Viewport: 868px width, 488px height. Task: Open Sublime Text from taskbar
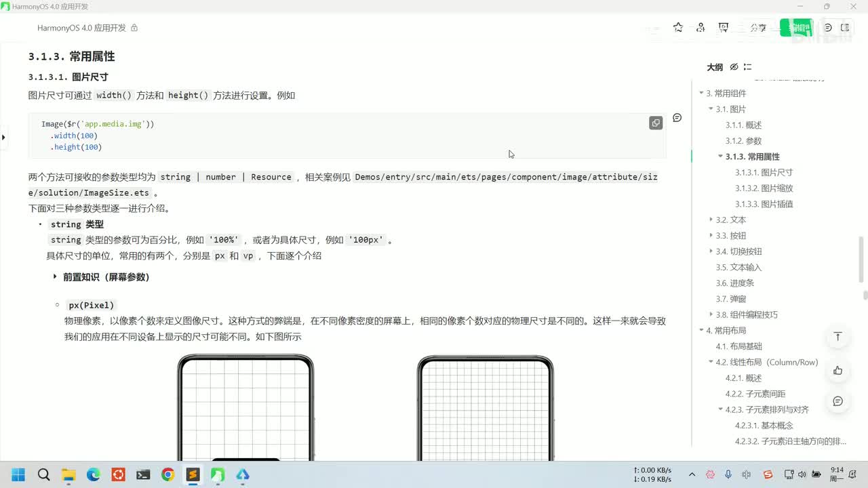pos(193,474)
